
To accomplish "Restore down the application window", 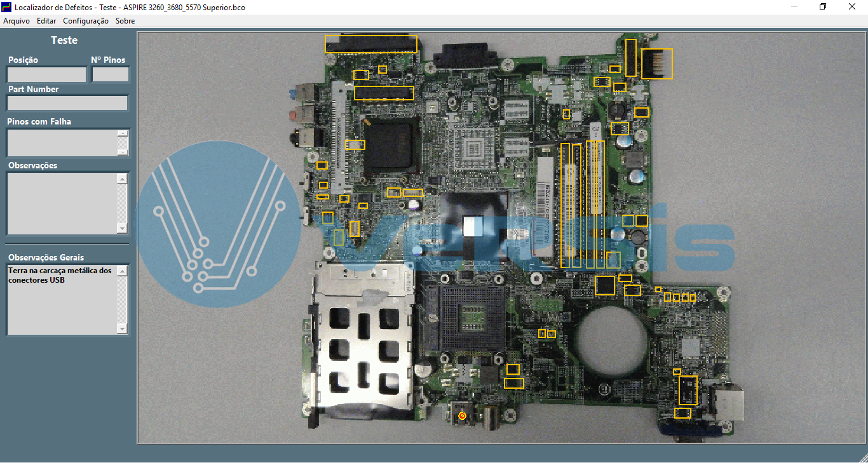I will coord(823,7).
